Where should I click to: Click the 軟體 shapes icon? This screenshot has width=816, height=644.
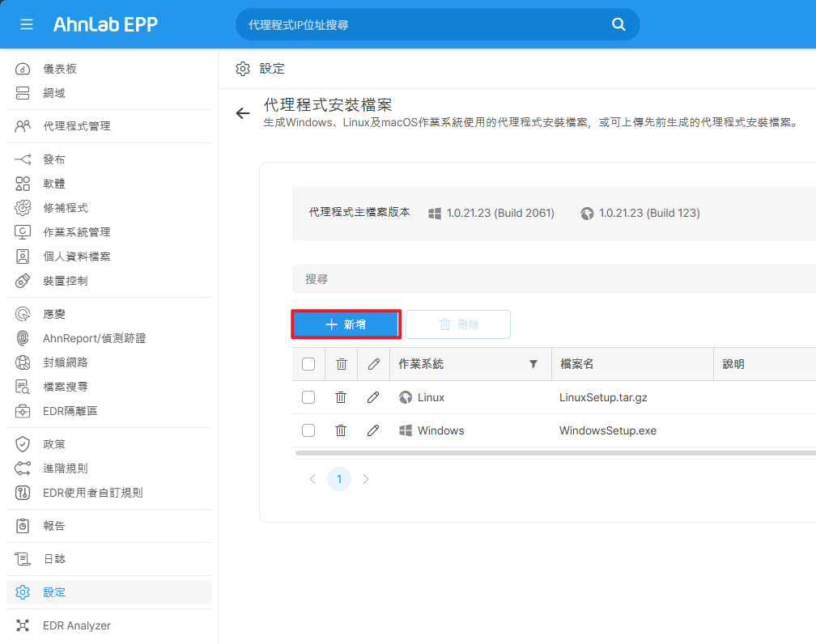pyautogui.click(x=23, y=184)
